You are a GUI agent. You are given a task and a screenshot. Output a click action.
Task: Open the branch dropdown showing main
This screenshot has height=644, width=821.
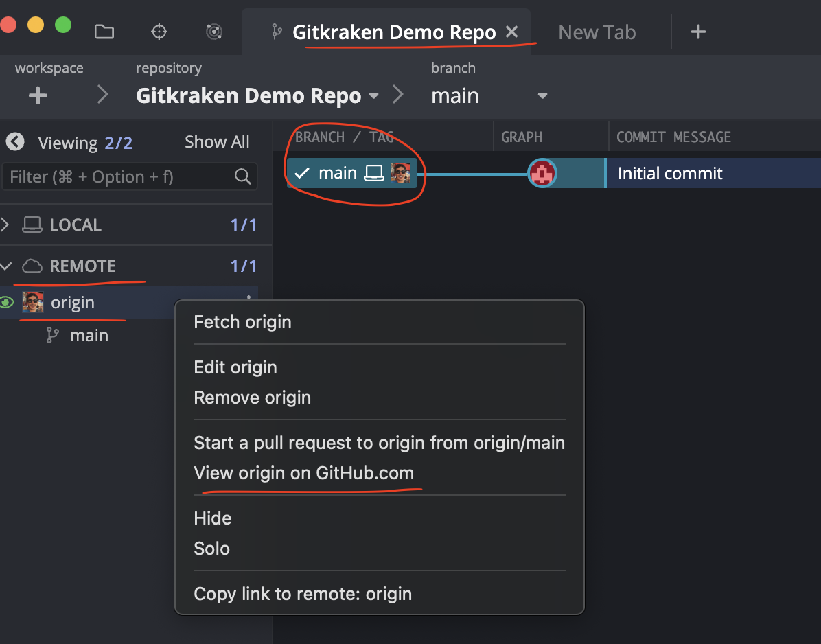click(x=542, y=96)
